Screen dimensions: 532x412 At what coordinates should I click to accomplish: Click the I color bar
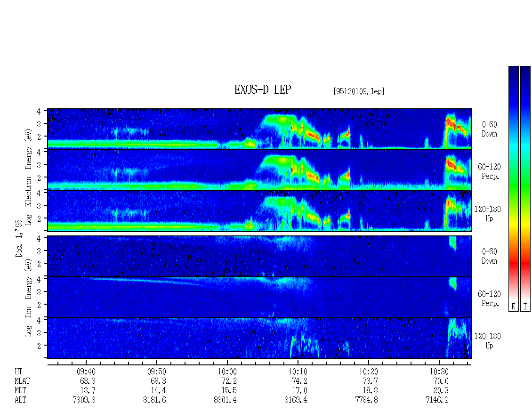(525, 184)
